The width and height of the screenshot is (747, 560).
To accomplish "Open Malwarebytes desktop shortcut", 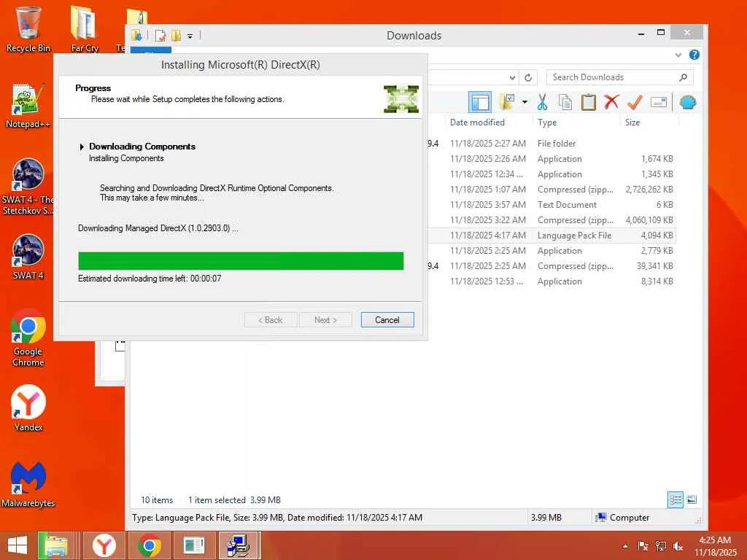I will (x=28, y=484).
